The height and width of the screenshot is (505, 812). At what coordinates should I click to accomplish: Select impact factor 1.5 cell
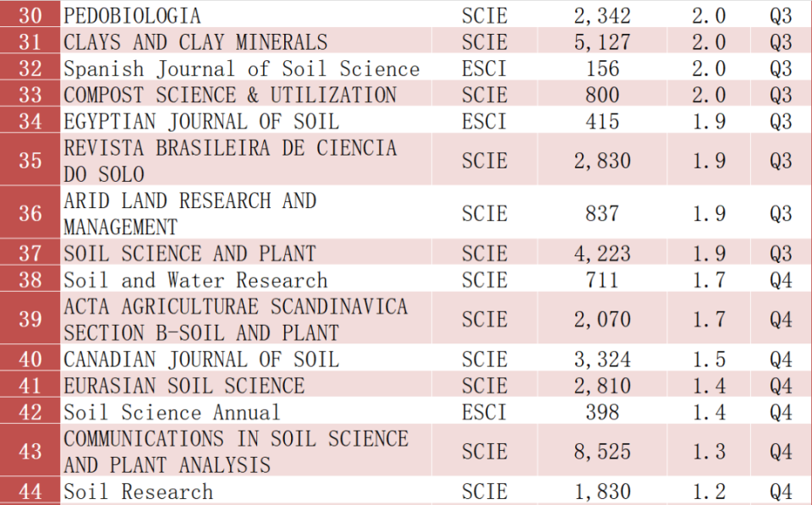pos(709,359)
